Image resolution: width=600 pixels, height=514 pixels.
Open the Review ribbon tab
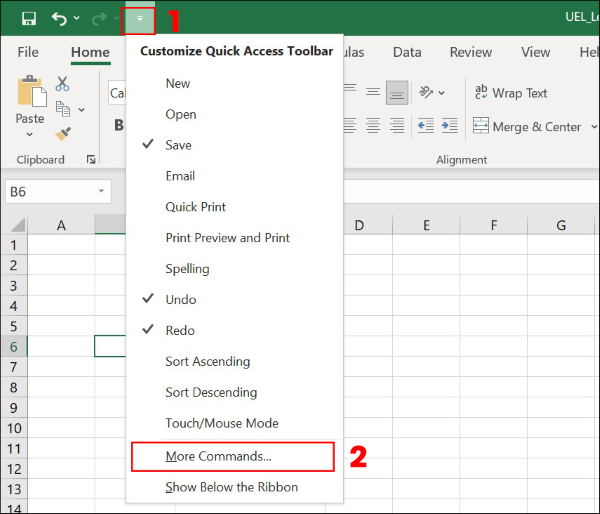(x=471, y=52)
